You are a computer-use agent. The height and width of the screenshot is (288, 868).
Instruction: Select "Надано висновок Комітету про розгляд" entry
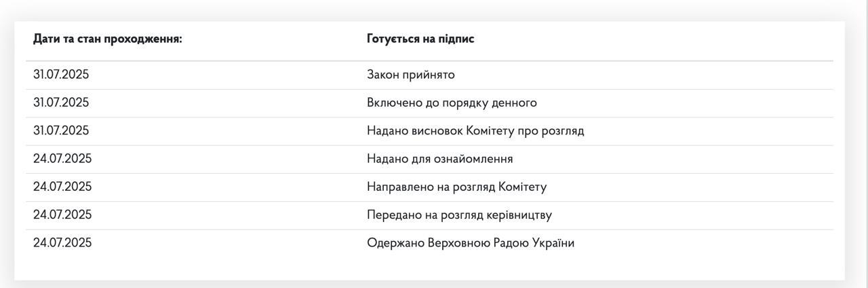(475, 130)
